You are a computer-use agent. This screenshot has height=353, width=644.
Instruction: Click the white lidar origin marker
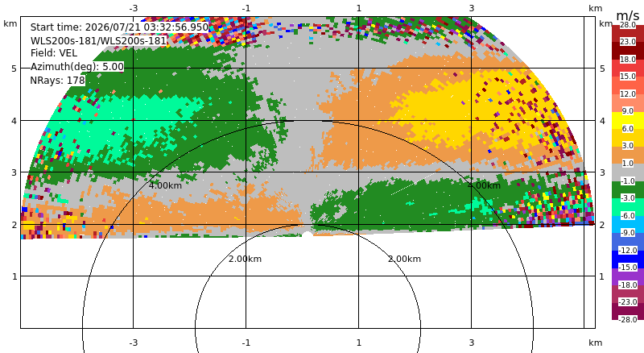pos(308,235)
